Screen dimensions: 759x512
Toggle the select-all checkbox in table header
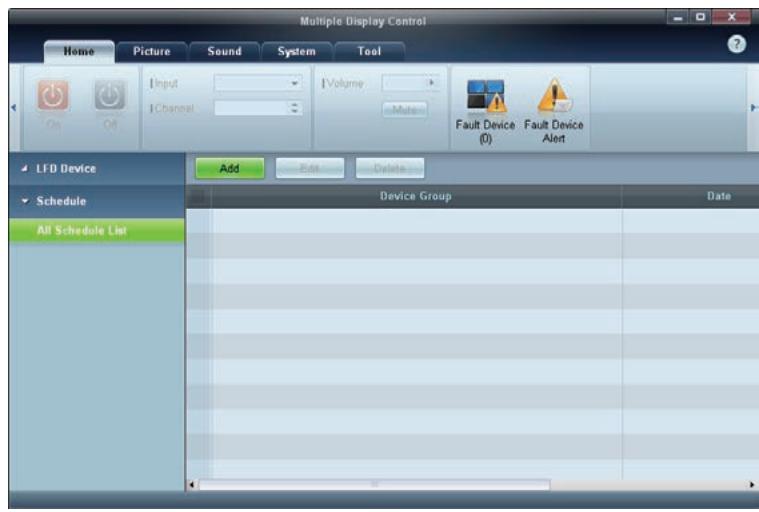(198, 197)
